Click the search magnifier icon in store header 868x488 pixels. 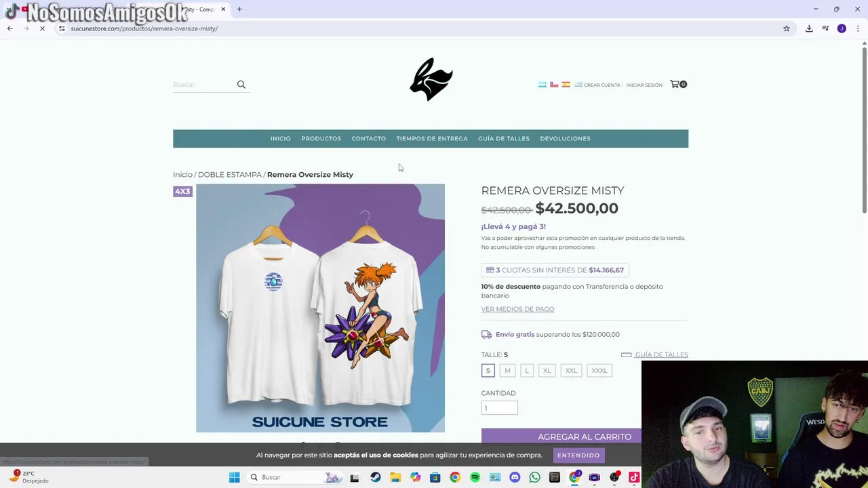click(x=241, y=85)
